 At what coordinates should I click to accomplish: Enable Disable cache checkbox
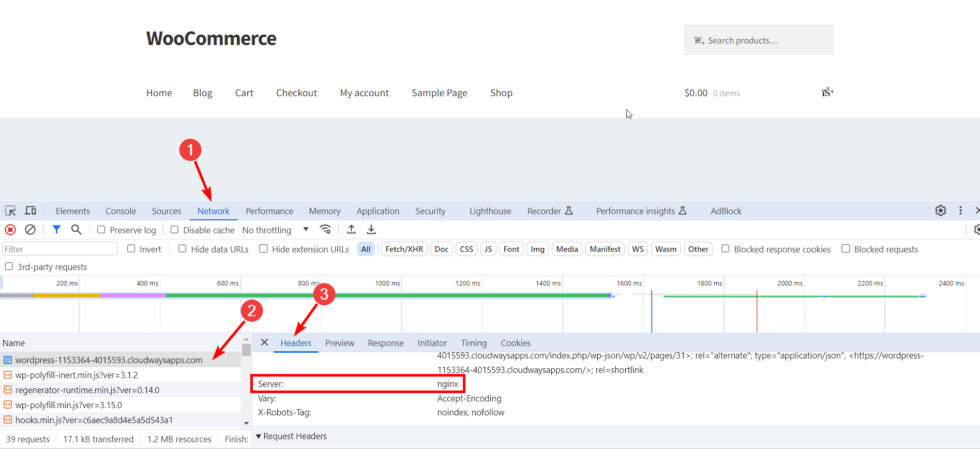174,230
